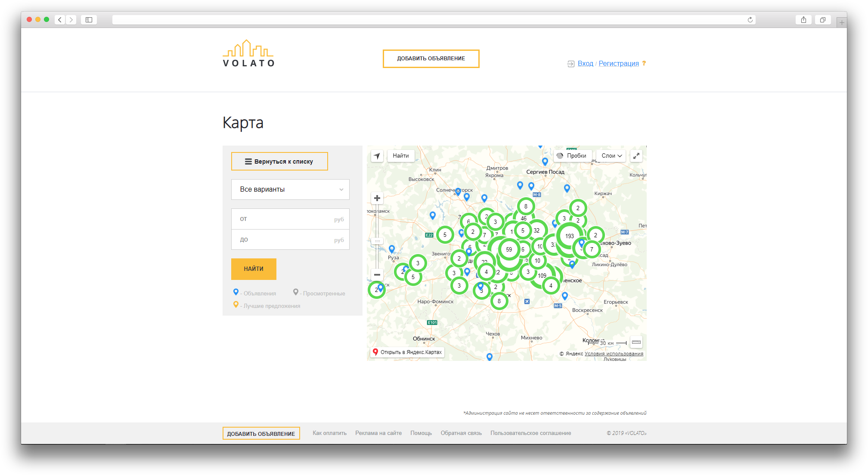Open Safari share menu
This screenshot has width=868, height=475.
(803, 20)
